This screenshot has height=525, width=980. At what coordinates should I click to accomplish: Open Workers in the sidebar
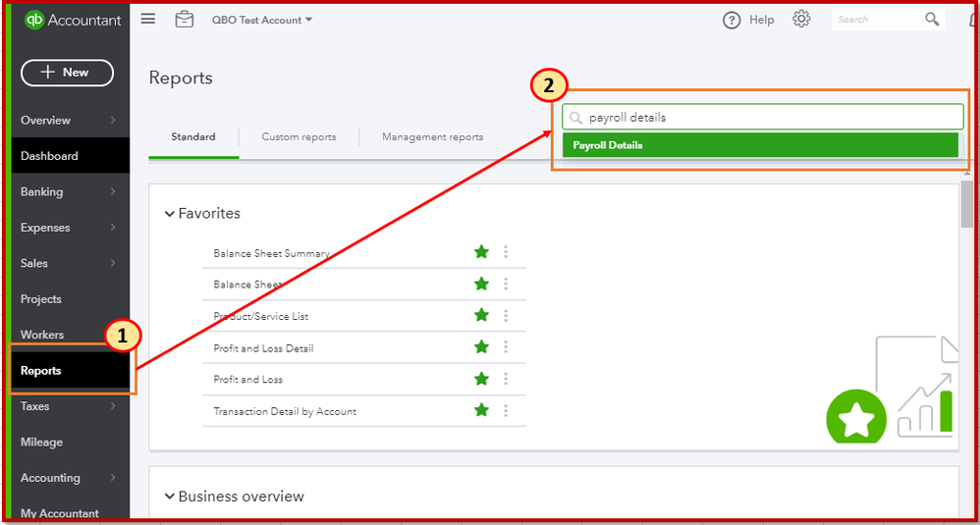pyautogui.click(x=42, y=335)
